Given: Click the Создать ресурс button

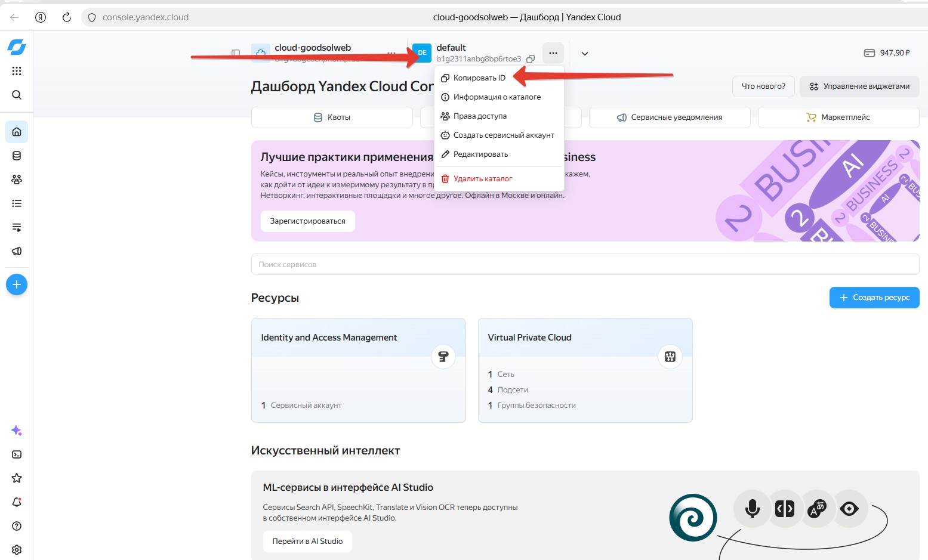Looking at the screenshot, I should coord(874,298).
